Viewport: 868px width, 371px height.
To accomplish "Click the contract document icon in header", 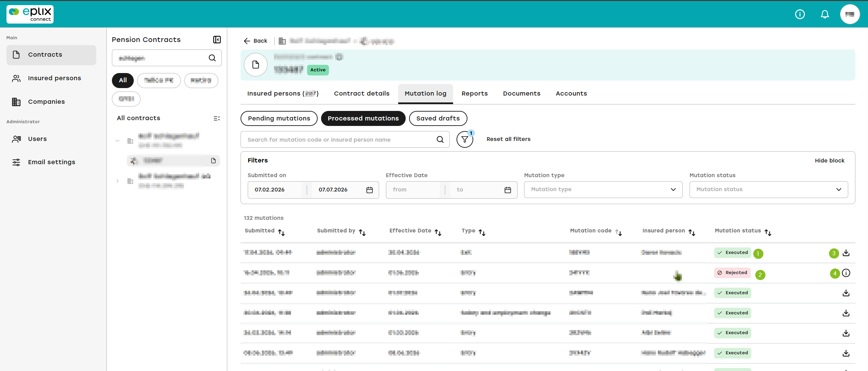I will click(x=256, y=65).
